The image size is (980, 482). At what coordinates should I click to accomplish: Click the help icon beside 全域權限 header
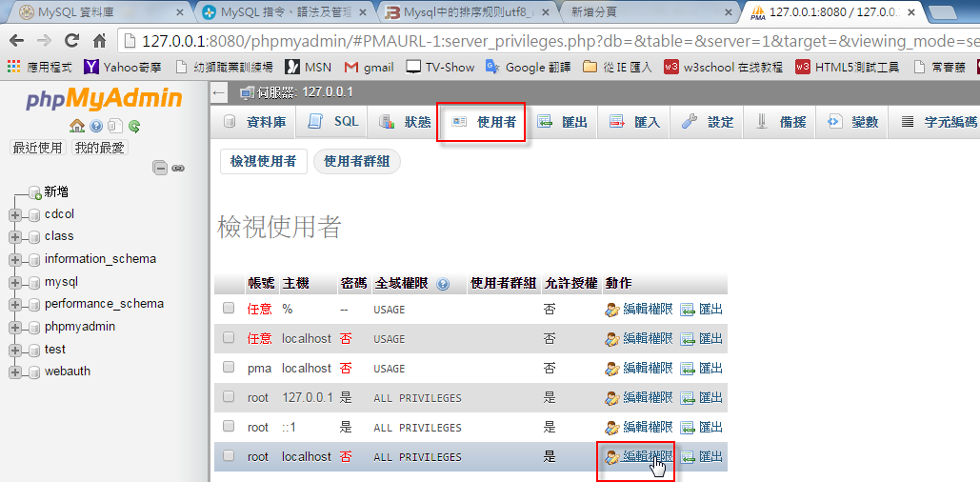point(443,284)
